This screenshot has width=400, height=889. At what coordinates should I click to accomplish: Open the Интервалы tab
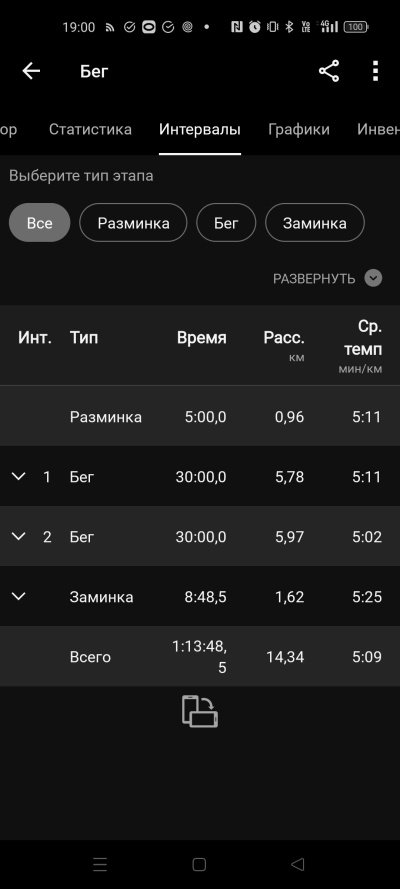(x=199, y=129)
